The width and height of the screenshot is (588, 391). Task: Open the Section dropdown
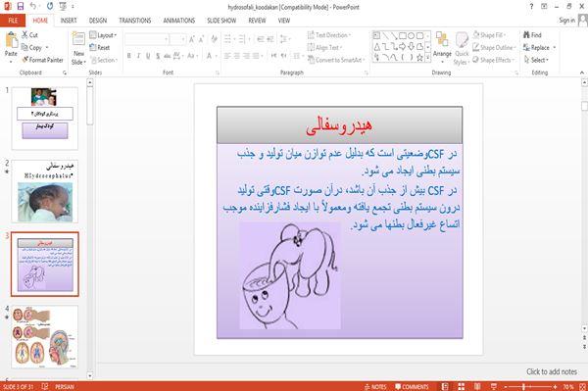(x=104, y=60)
